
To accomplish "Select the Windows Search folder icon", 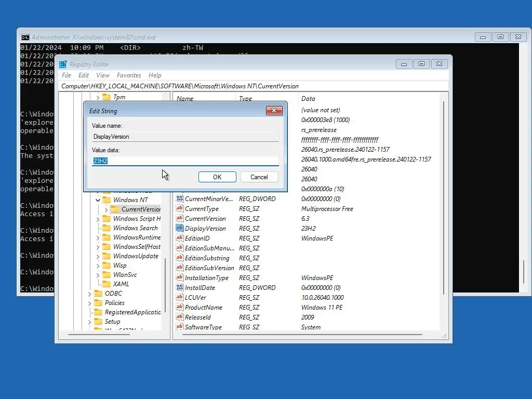I will coord(107,228).
